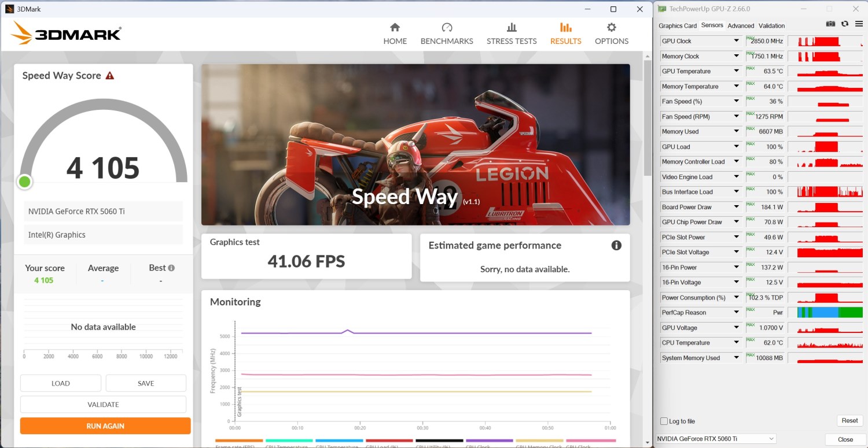
Task: Click the 3DMark logo in the header
Action: pyautogui.click(x=65, y=34)
